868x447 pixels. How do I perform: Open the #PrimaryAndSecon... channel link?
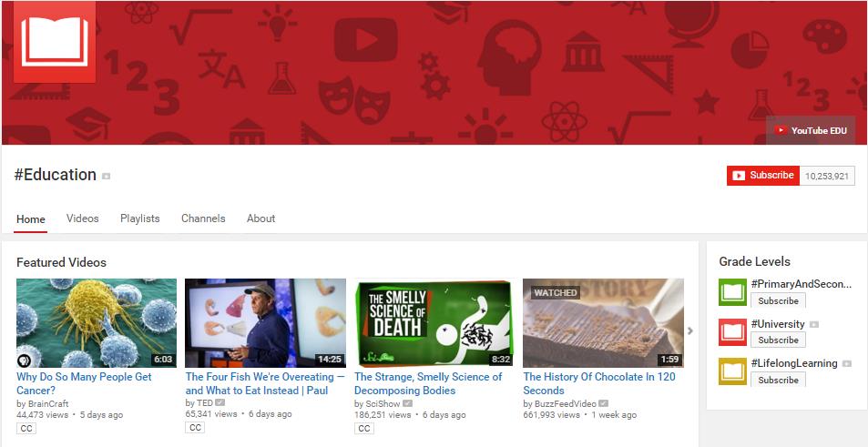801,284
